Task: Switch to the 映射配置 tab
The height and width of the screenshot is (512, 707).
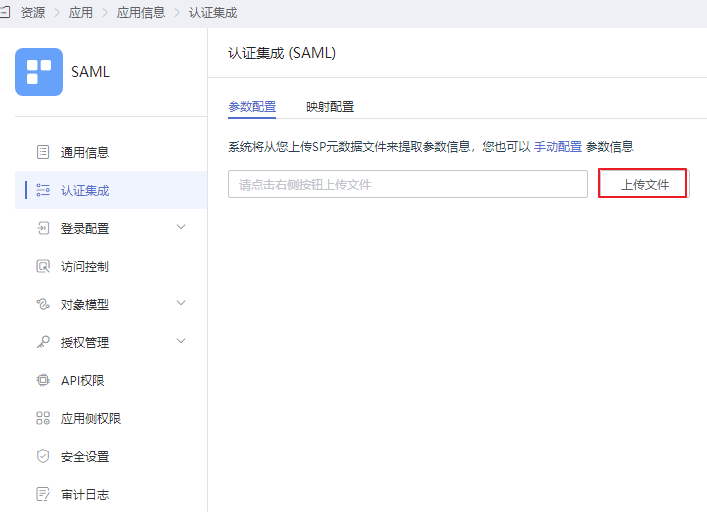Action: coord(330,107)
